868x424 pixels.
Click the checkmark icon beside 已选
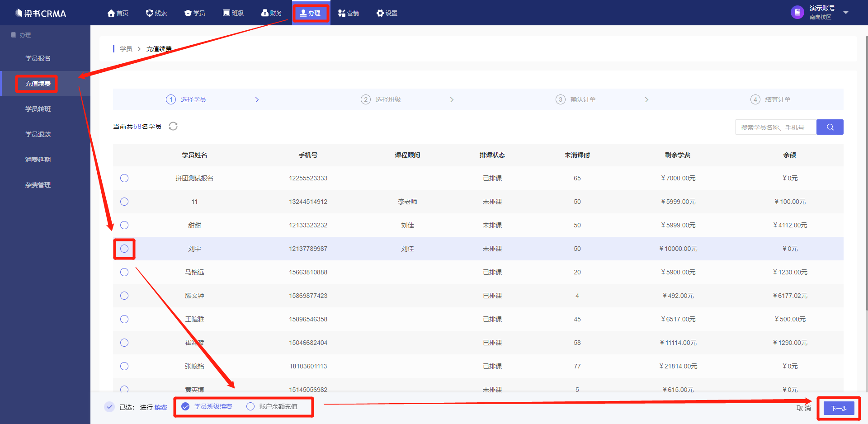pos(109,407)
